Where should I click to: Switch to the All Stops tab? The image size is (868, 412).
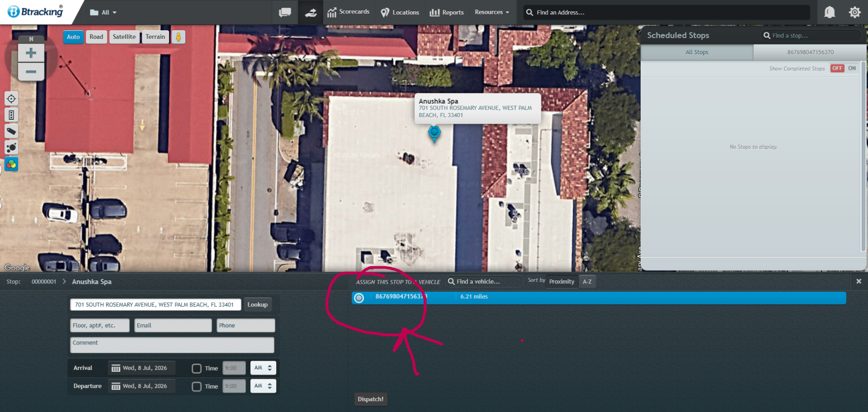coord(697,52)
